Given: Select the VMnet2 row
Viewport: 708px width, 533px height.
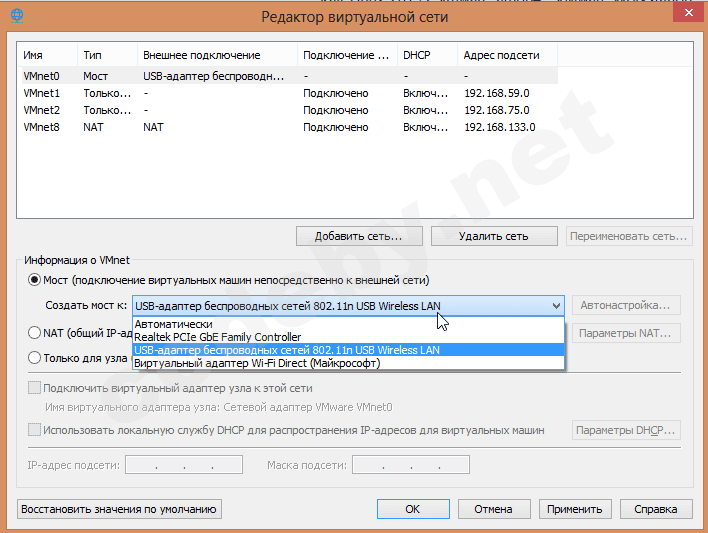Looking at the screenshot, I should click(289, 110).
